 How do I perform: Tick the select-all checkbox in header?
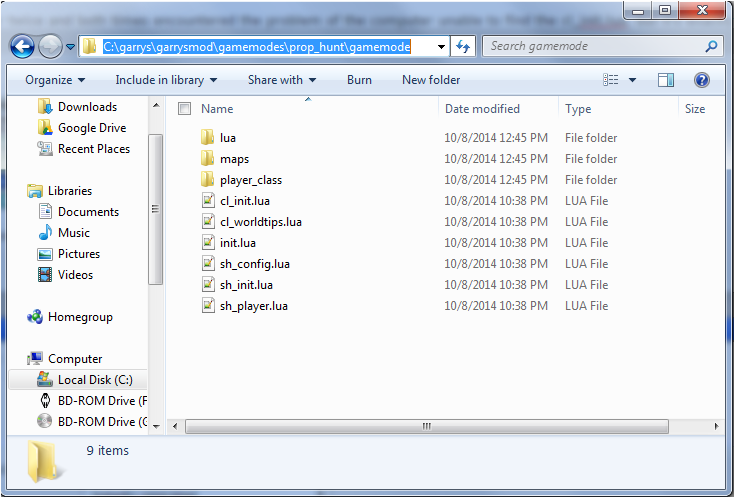click(x=184, y=109)
